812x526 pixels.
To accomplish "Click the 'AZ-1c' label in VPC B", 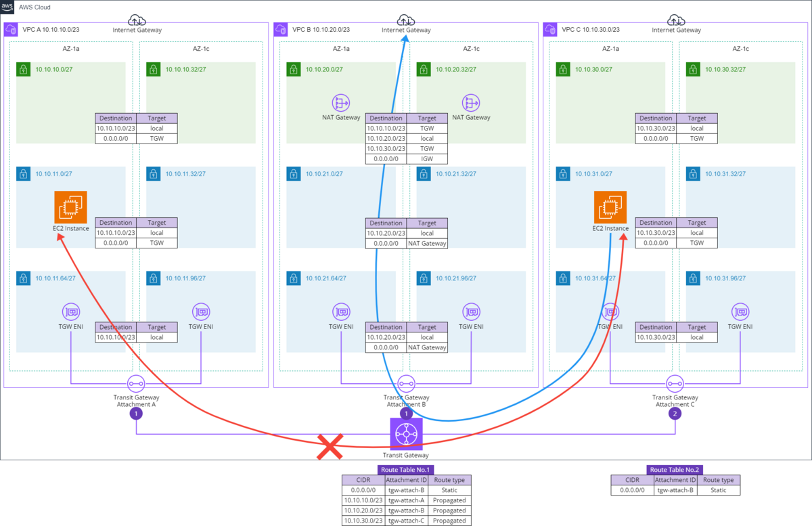I will click(x=471, y=49).
